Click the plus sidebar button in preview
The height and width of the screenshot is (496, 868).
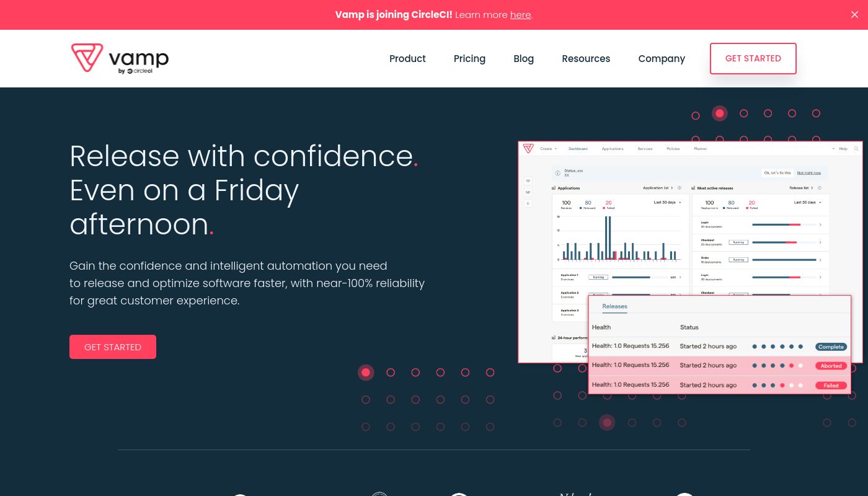pos(528,203)
